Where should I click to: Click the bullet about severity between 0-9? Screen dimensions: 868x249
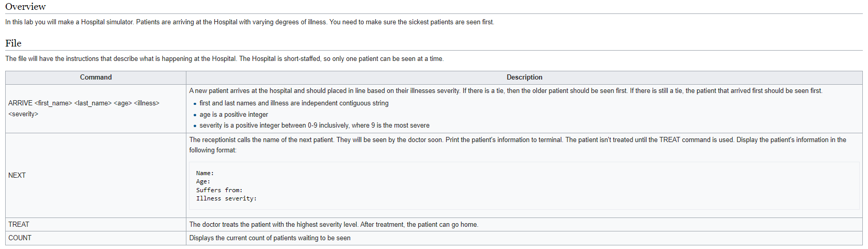(x=314, y=126)
